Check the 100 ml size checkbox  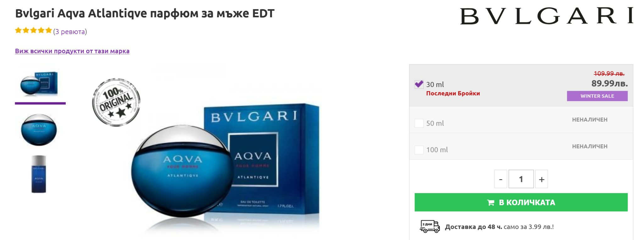pyautogui.click(x=419, y=150)
